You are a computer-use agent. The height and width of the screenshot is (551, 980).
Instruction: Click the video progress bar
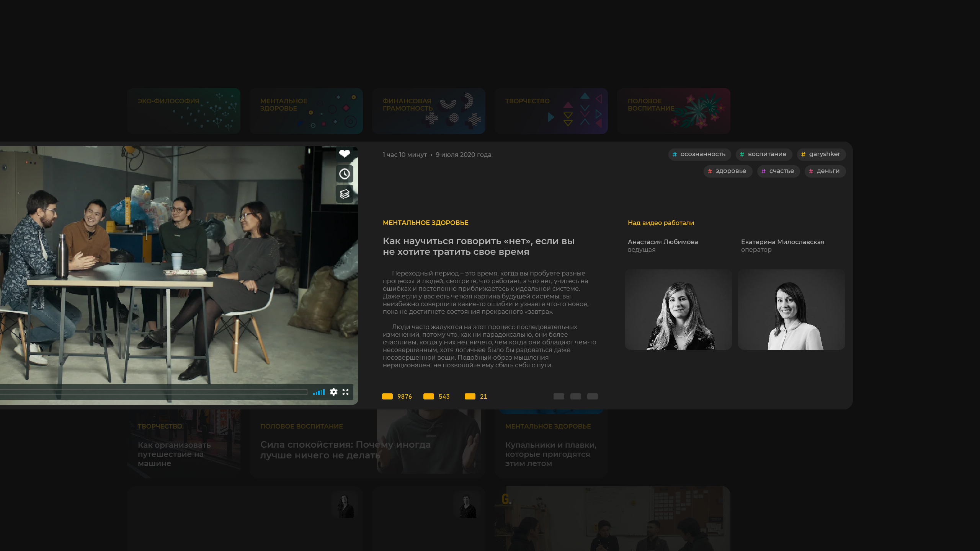pos(153,392)
